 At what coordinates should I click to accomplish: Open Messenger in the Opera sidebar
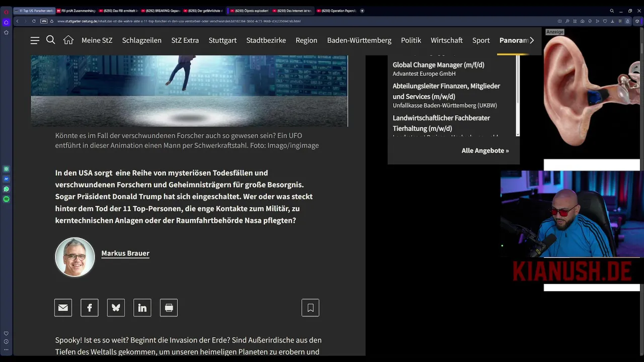click(x=6, y=179)
